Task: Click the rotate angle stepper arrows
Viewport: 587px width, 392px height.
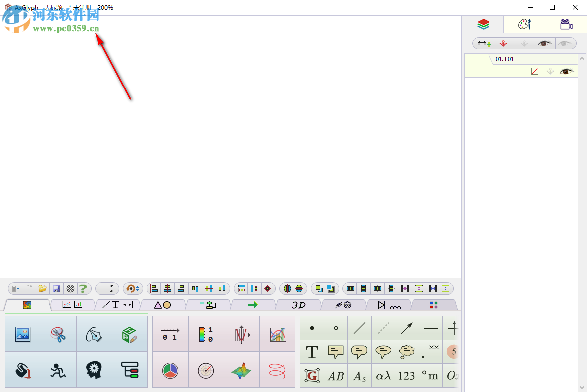Action: [x=138, y=288]
